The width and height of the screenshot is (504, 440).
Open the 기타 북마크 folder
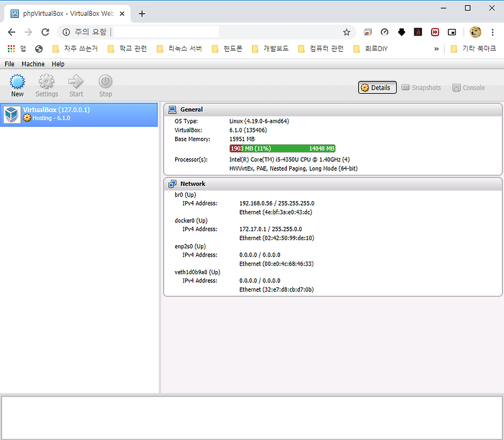click(474, 49)
